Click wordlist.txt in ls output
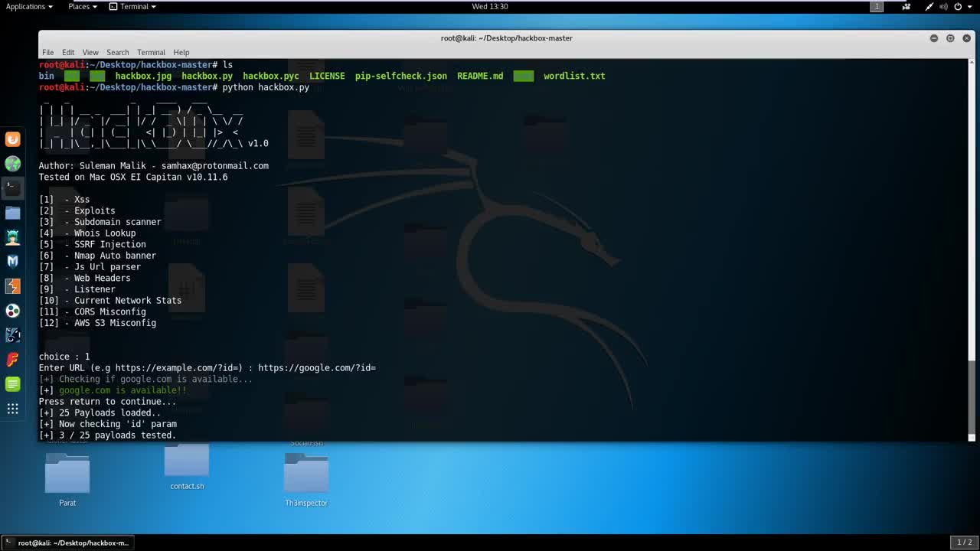980x551 pixels. (x=574, y=76)
